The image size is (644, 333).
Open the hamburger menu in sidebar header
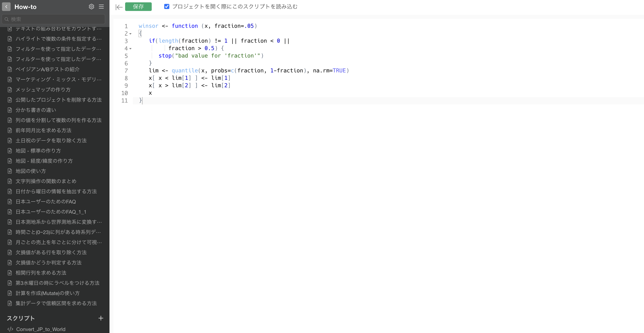pyautogui.click(x=101, y=7)
